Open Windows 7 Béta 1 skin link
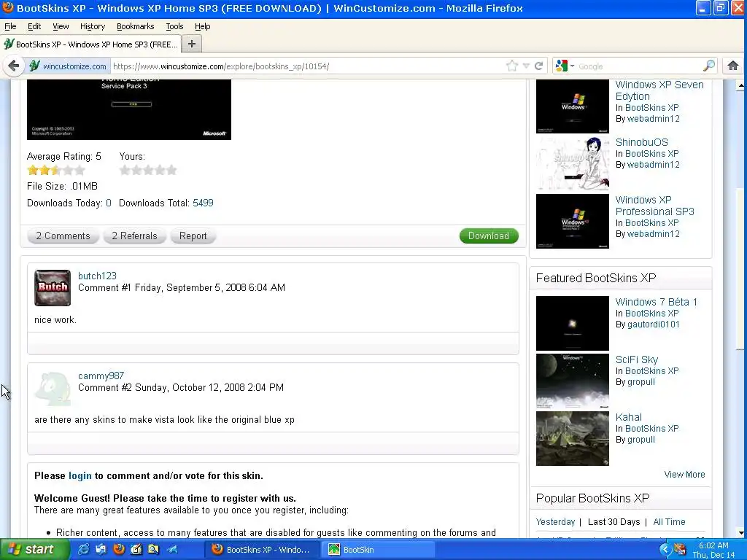Image resolution: width=747 pixels, height=560 pixels. [656, 302]
